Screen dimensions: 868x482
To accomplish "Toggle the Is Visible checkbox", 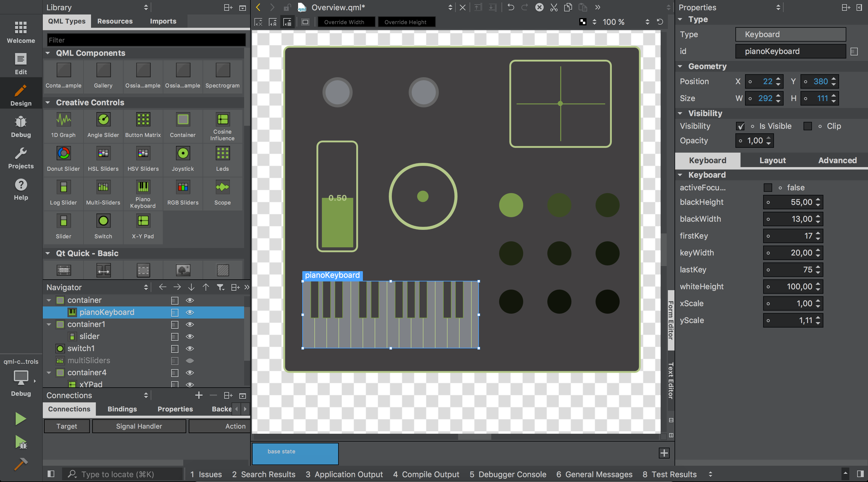I will coord(740,126).
